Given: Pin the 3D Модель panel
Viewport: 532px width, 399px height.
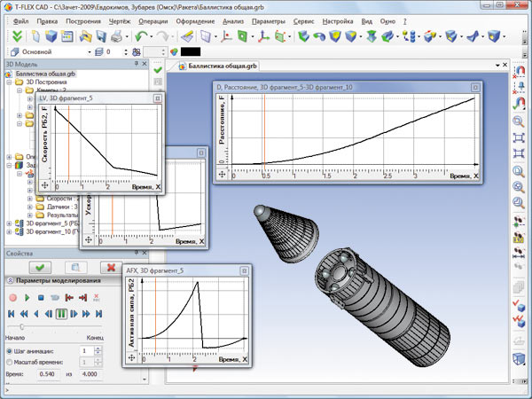Looking at the screenshot, I should 137,64.
